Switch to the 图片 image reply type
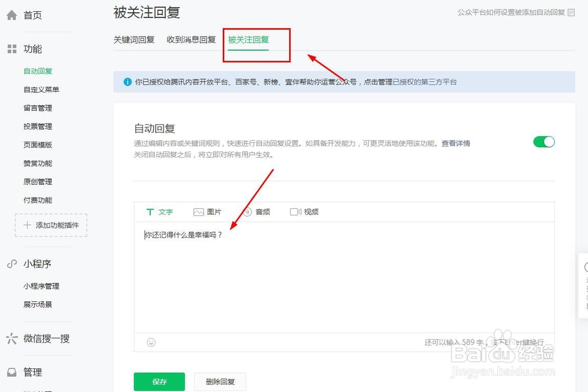The height and width of the screenshot is (392, 588). (208, 212)
